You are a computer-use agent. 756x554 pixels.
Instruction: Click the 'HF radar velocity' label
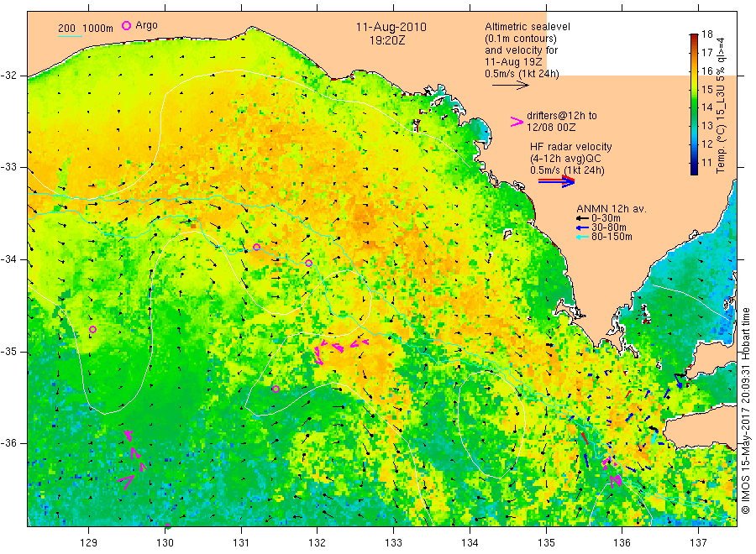(x=571, y=147)
